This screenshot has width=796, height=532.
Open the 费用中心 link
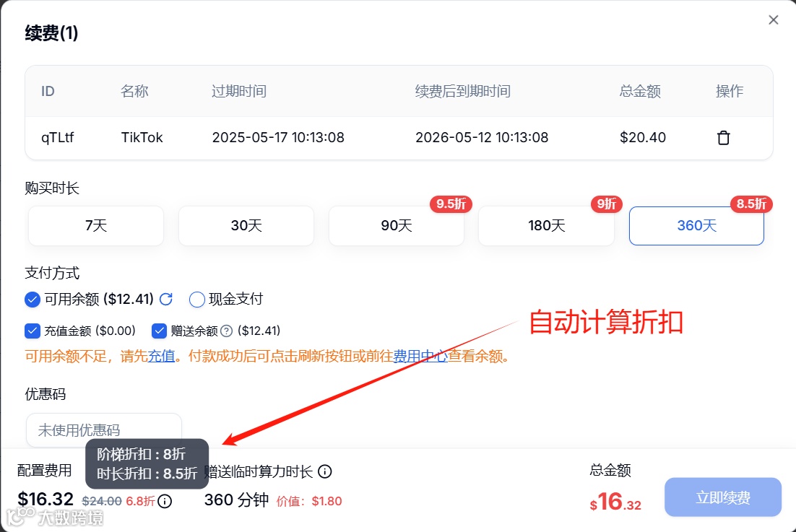(x=420, y=356)
